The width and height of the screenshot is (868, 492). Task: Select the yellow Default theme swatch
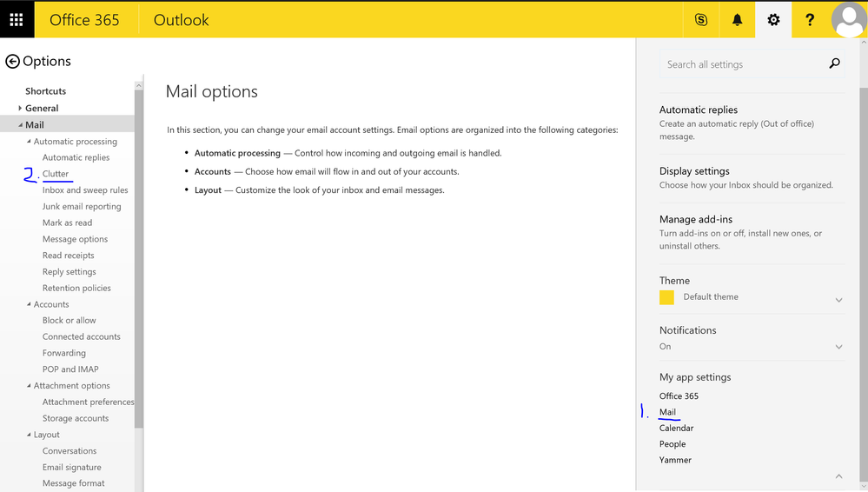coord(666,297)
